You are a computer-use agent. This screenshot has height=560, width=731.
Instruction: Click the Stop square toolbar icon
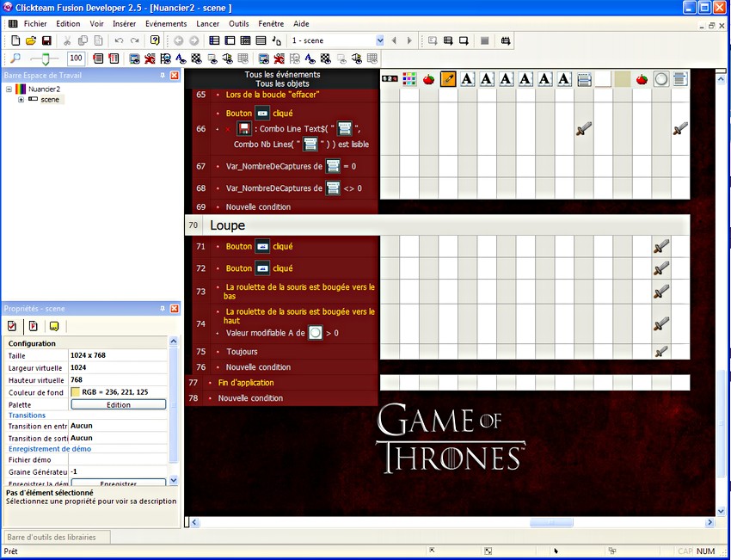pos(484,40)
